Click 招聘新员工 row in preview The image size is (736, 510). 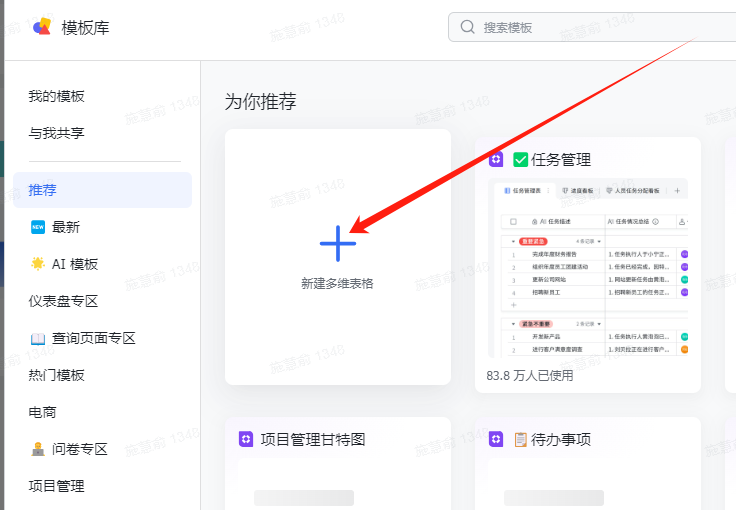(546, 292)
